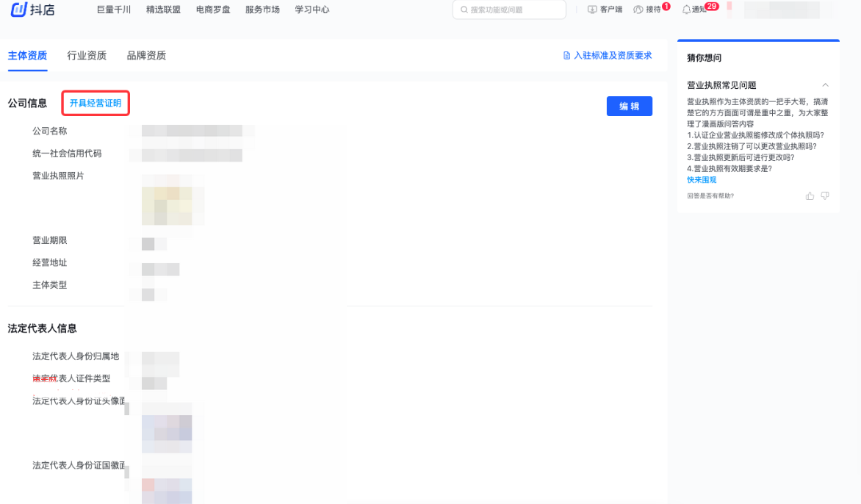
Task: Click 开具经营证明 link
Action: point(96,104)
